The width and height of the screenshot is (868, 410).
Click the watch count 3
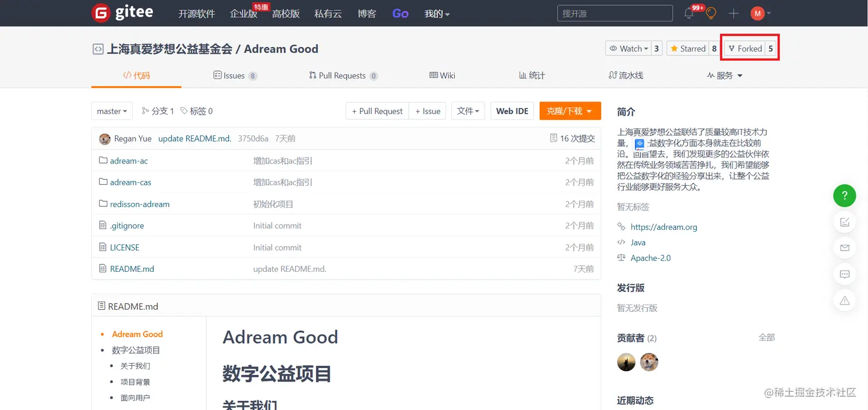pyautogui.click(x=657, y=49)
